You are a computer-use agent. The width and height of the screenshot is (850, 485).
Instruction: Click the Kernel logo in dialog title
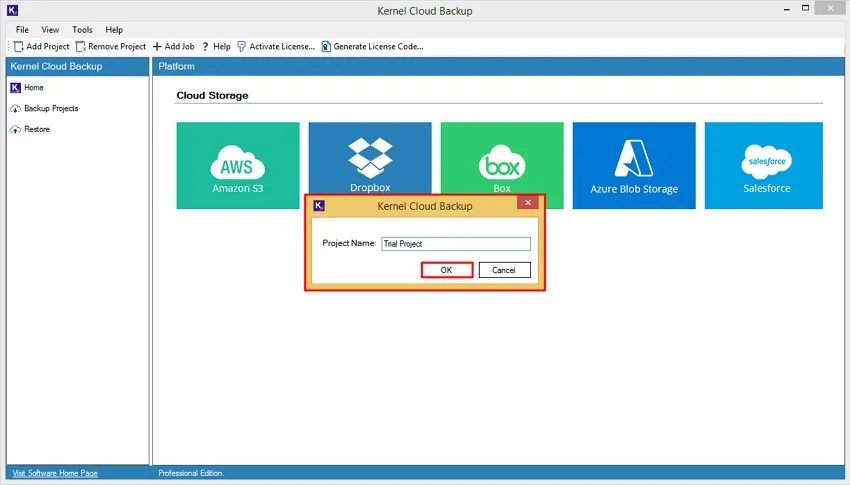click(319, 206)
